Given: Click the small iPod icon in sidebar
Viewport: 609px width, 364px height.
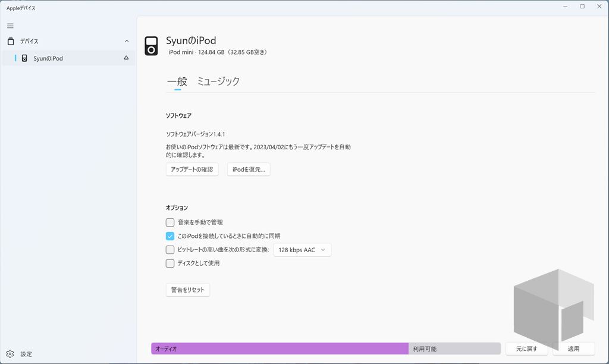Looking at the screenshot, I should pos(24,58).
